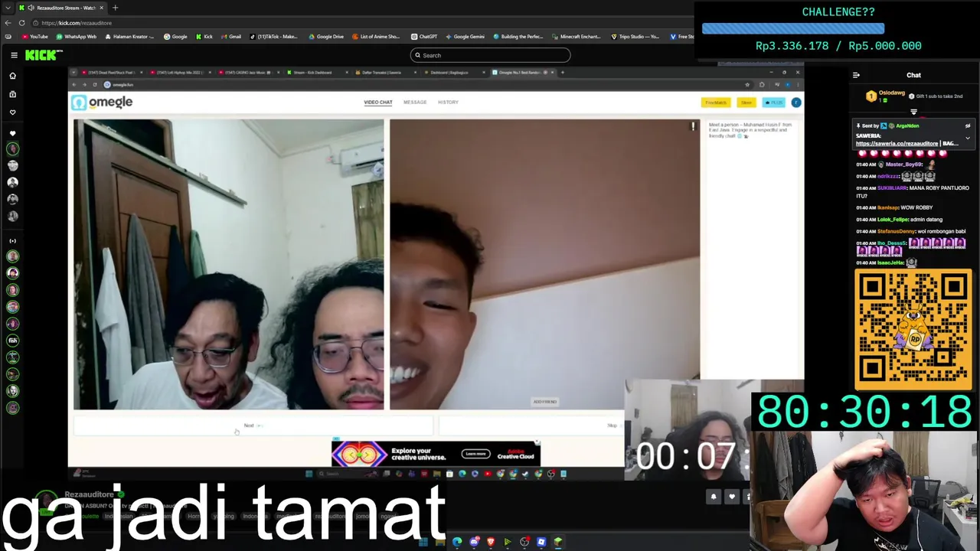Open the Gmail bookmark
980x551 pixels.
pos(231,37)
